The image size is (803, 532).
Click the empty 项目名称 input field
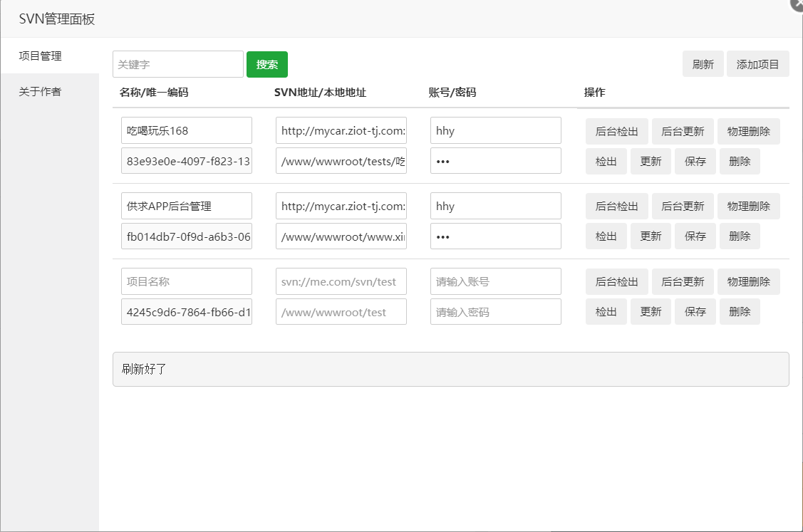(187, 281)
